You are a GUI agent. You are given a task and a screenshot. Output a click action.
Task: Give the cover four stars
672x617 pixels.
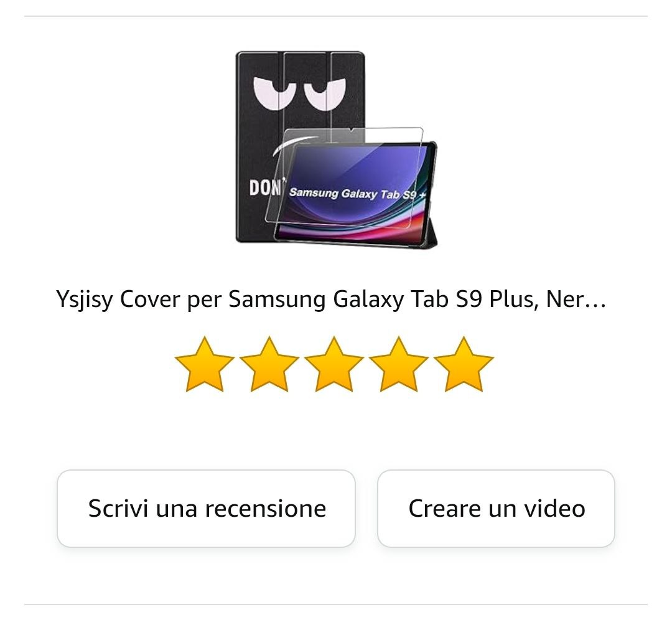(399, 364)
